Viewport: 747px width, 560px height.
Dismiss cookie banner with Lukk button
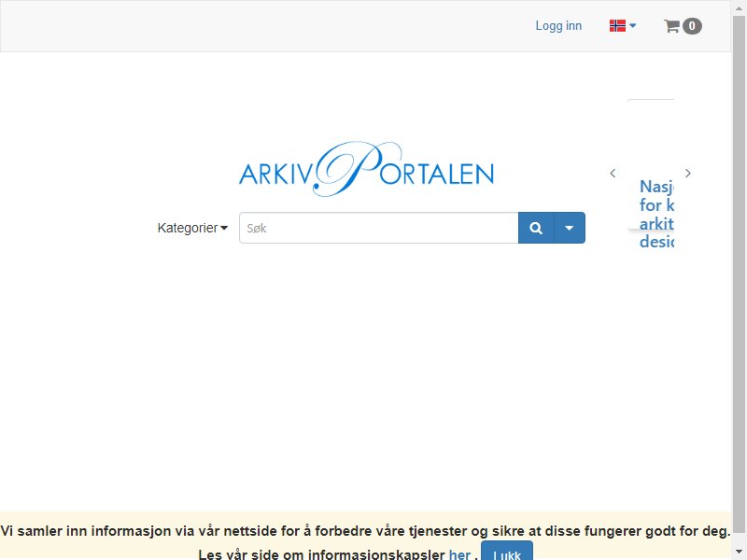[x=507, y=552]
